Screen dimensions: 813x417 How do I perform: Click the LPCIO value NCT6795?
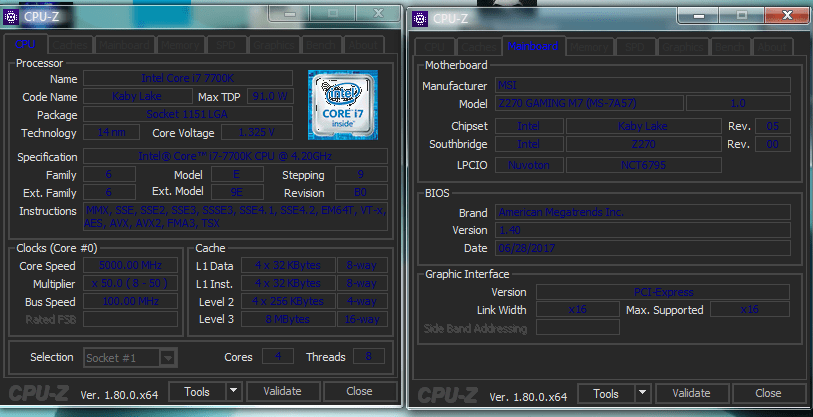click(643, 165)
